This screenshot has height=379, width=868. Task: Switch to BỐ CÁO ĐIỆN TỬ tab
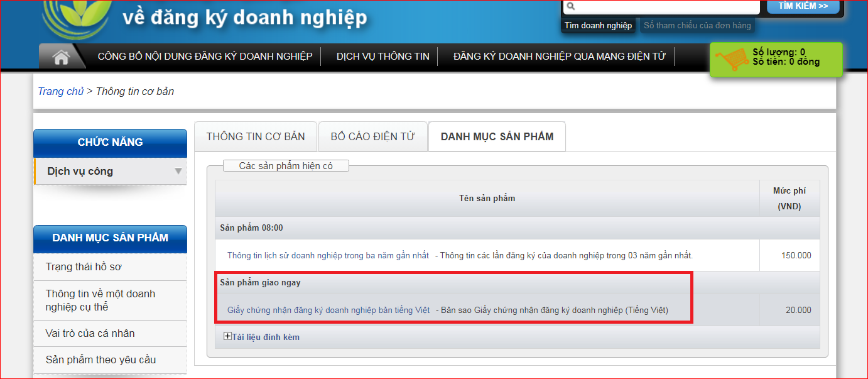[372, 136]
